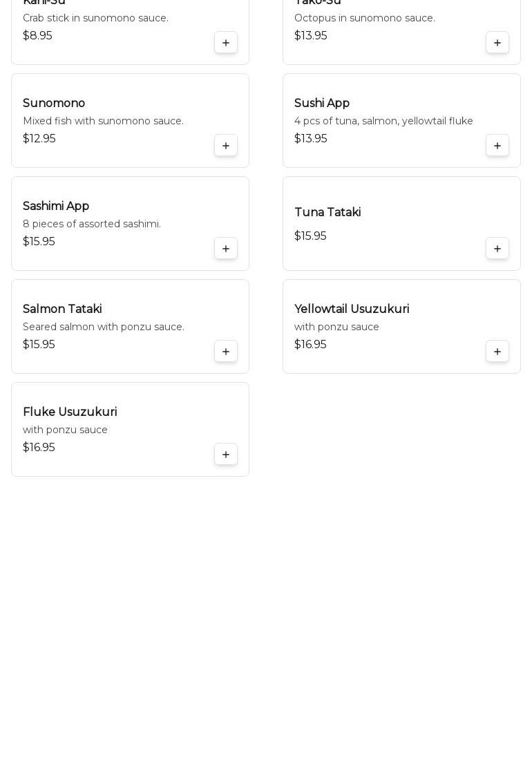The width and height of the screenshot is (532, 780).
Task: Tap plus icon on Tuna Tataki
Action: (497, 249)
